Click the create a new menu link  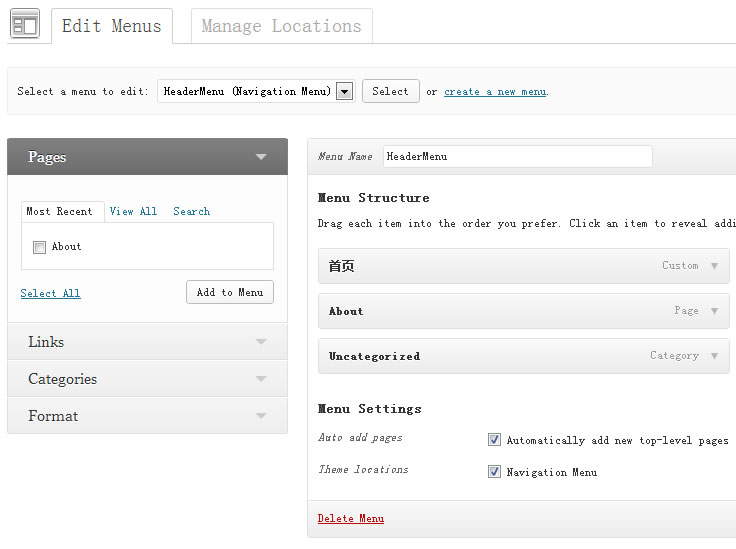495,92
